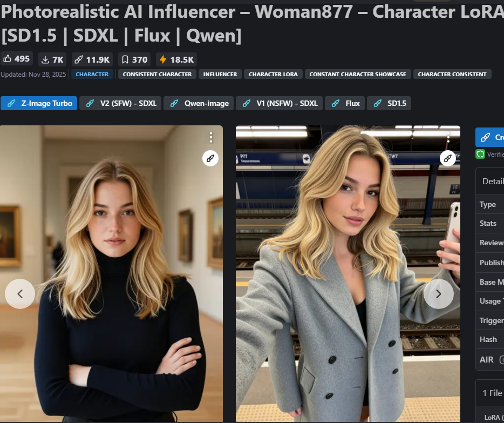Click the INFLUENCER tag
504x423 pixels.
[x=220, y=75]
